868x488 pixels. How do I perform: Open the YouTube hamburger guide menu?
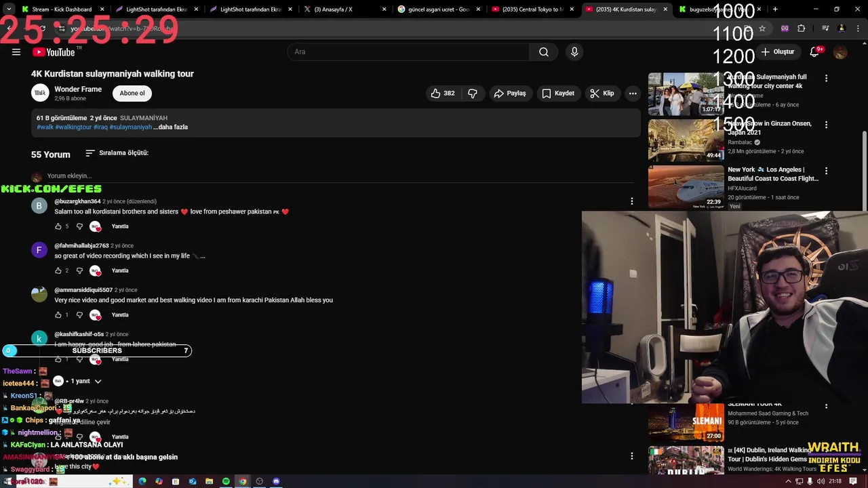[x=16, y=52]
